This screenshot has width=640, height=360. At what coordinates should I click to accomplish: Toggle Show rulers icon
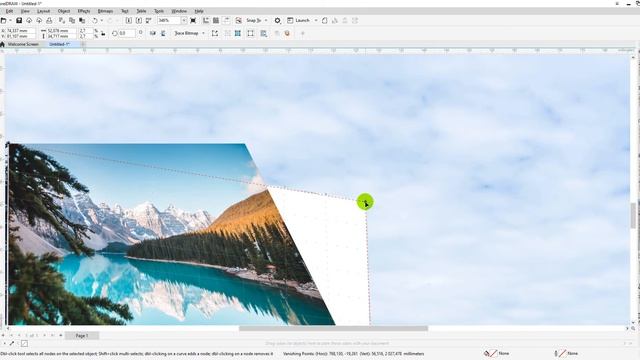[206, 20]
